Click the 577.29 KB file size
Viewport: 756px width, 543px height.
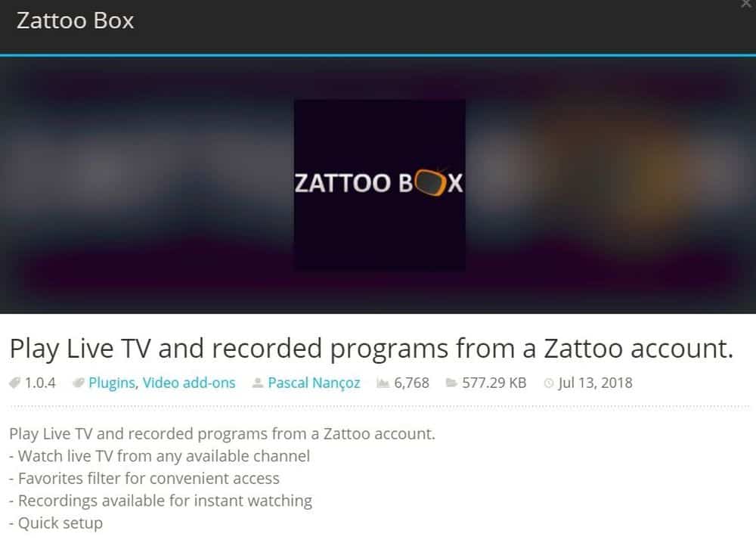click(494, 383)
